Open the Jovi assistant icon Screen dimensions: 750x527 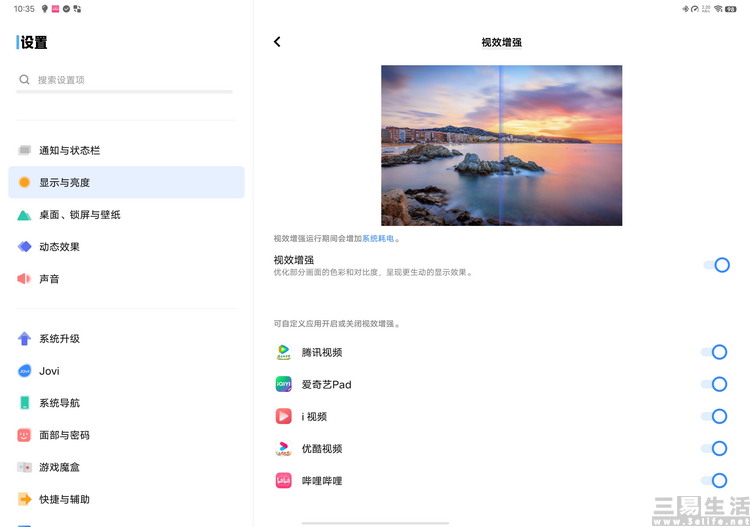pos(24,371)
